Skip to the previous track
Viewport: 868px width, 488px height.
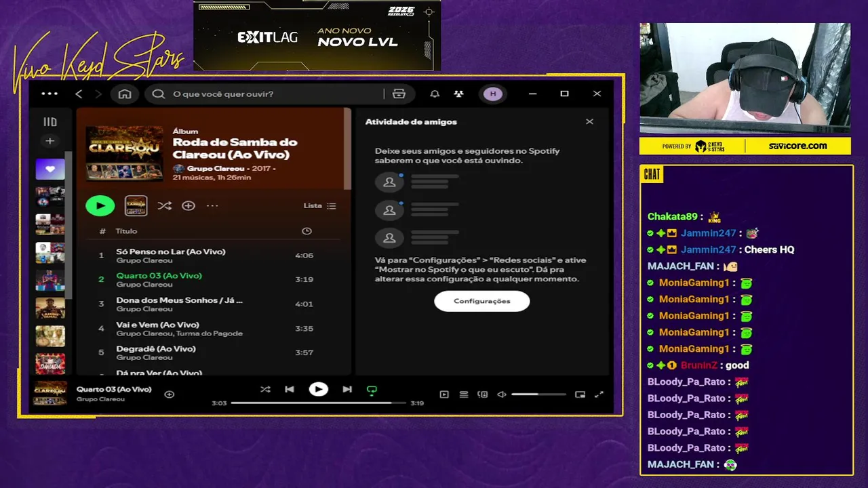tap(290, 389)
